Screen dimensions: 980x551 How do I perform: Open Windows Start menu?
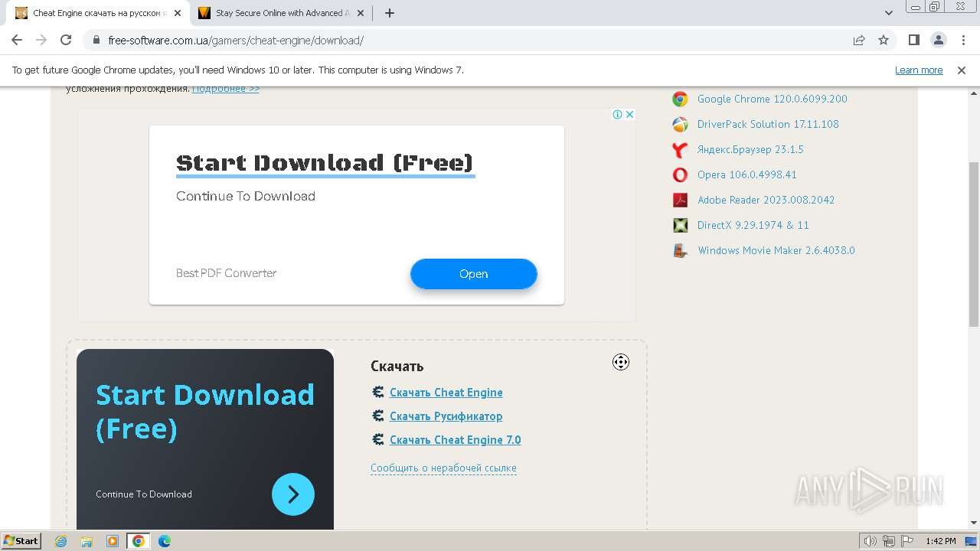pyautogui.click(x=21, y=540)
